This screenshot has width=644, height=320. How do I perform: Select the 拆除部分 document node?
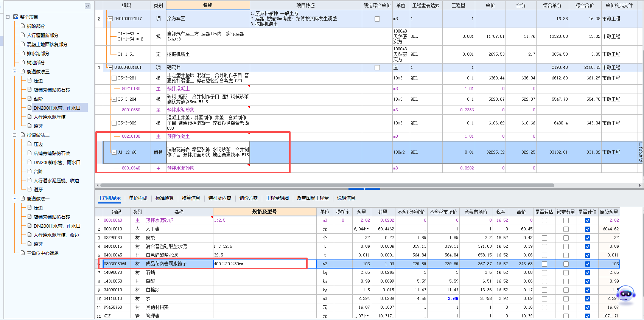tap(36, 26)
